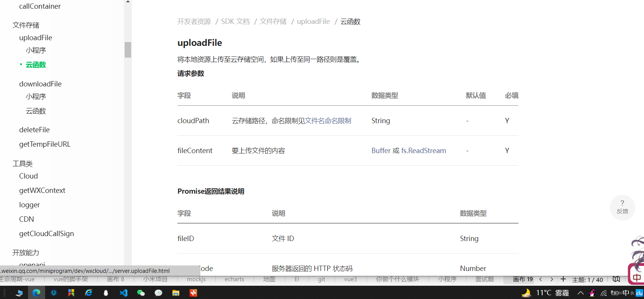This screenshot has width=644, height=299.
Task: Open the weather widget showing 11°C
Action: [x=545, y=293]
